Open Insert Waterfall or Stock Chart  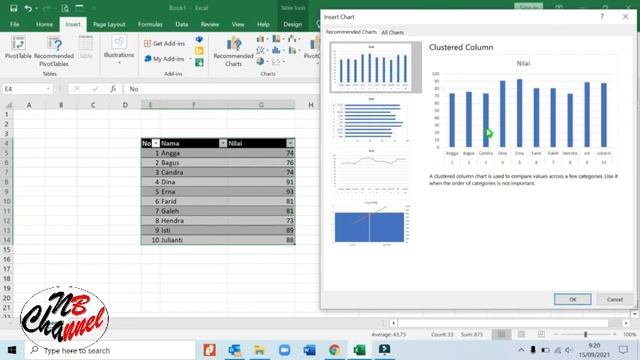[x=294, y=39]
